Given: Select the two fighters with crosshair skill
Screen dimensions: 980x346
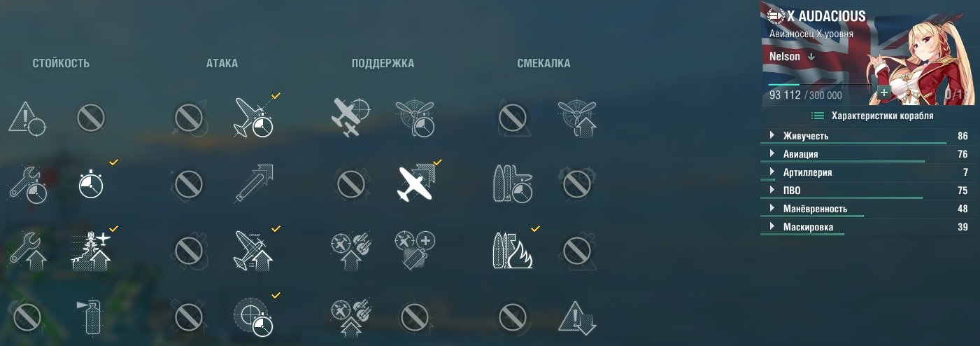Looking at the screenshot, I should [349, 117].
